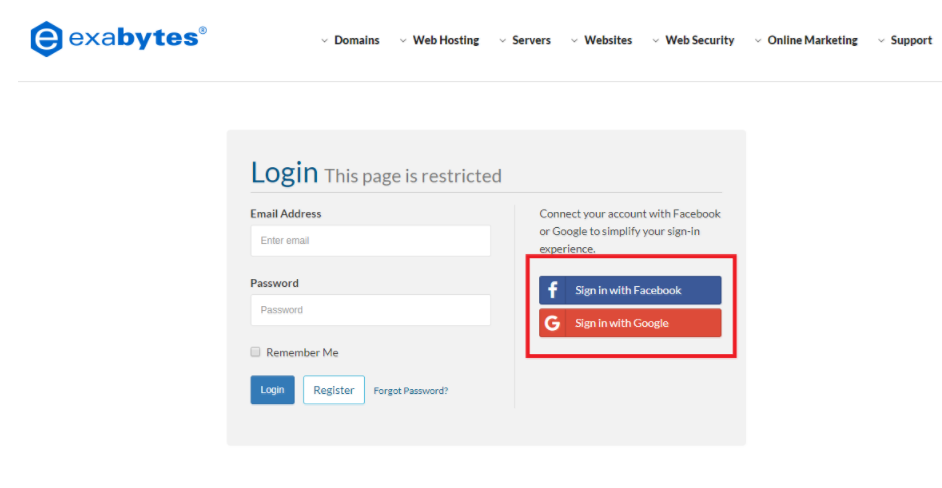Click the 'This page is restricted' subtitle
Image resolution: width=942 pixels, height=488 pixels.
[x=413, y=176]
